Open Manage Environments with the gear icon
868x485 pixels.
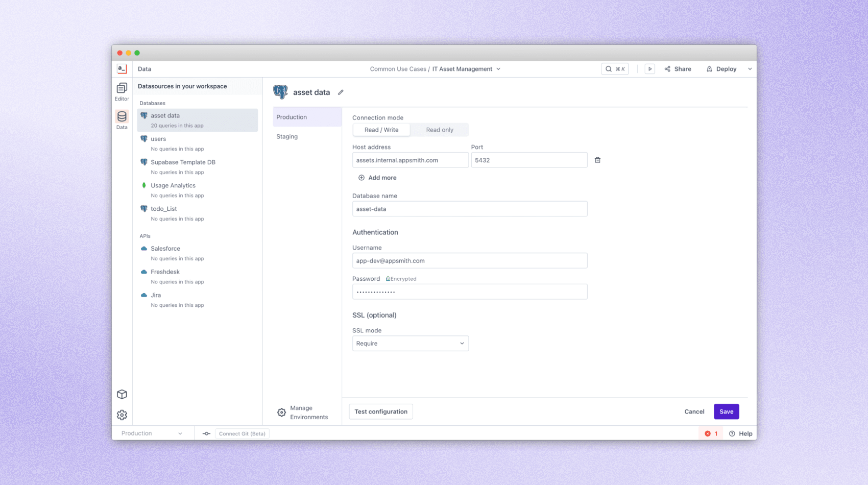tap(281, 412)
